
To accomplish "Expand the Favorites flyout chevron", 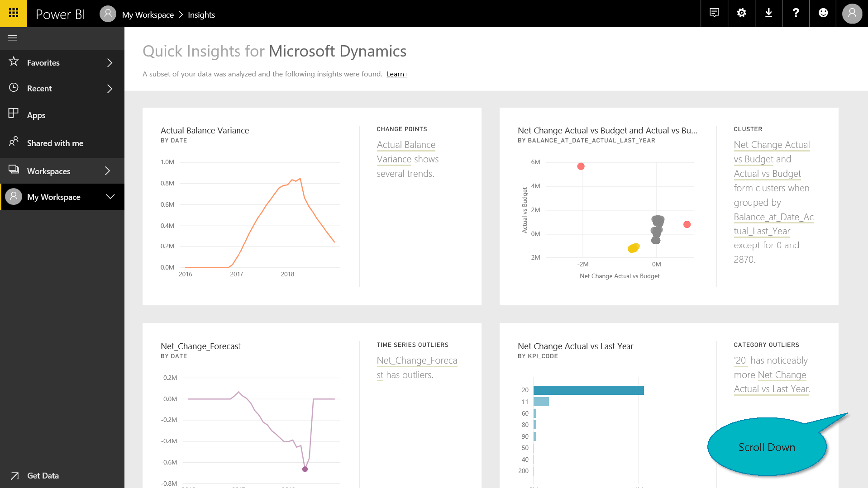I will click(x=110, y=63).
